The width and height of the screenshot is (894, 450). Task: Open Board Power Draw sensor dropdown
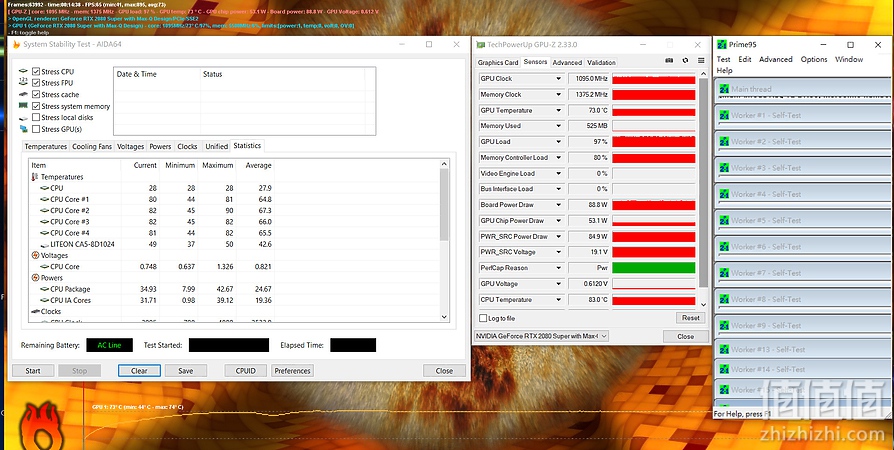[558, 205]
